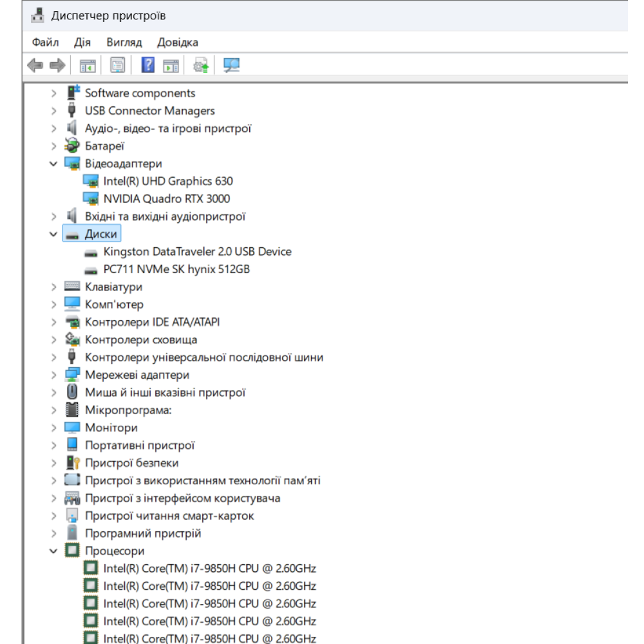The image size is (644, 644).
Task: Toggle the console tree pane toolbar icon
Action: click(x=87, y=65)
